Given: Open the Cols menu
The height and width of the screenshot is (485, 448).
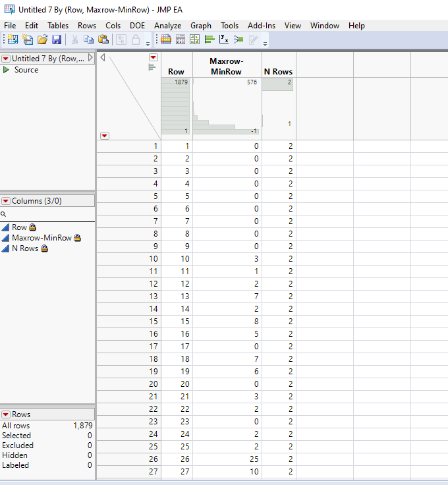Looking at the screenshot, I should tap(113, 25).
